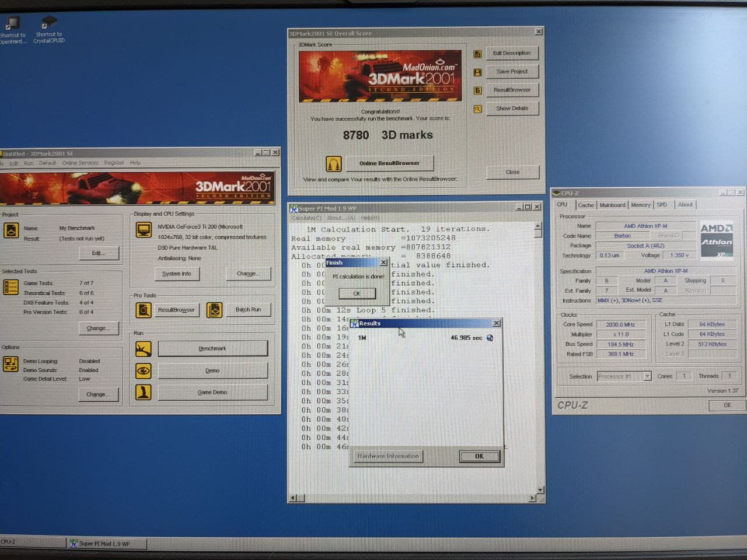Click the Project icon in the 3DMark2001 window
The height and width of the screenshot is (560, 747).
pos(11,230)
